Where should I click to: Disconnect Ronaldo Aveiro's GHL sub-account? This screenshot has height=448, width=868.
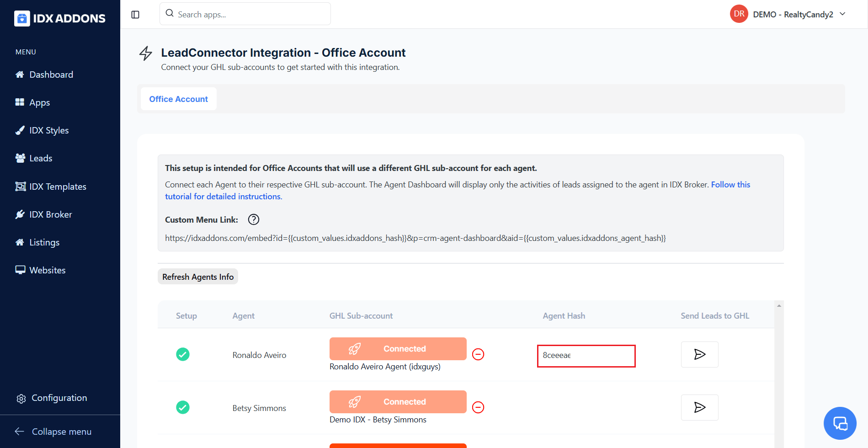[478, 354]
